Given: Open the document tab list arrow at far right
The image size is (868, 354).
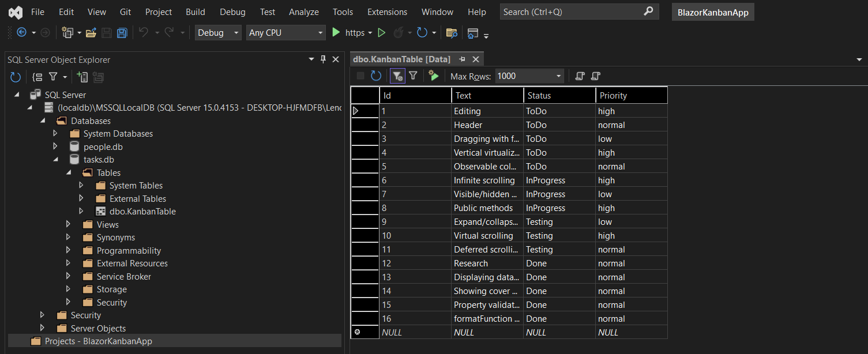Looking at the screenshot, I should tap(859, 59).
